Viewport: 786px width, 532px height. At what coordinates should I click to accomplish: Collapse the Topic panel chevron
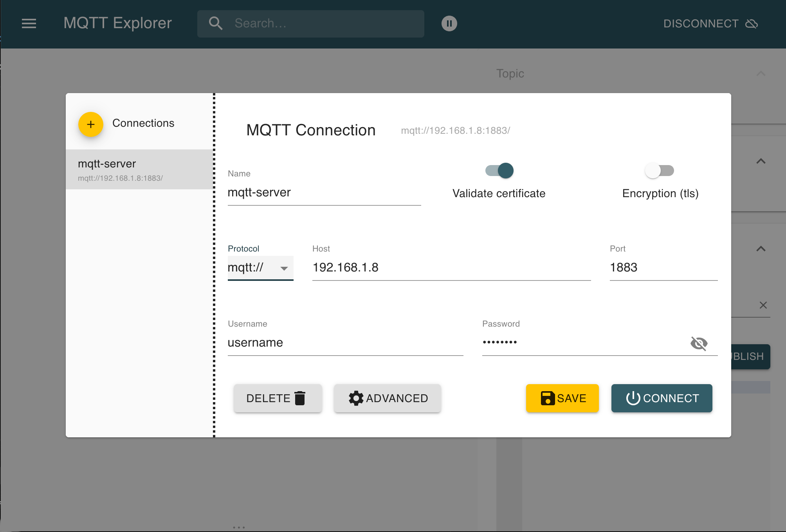761,74
